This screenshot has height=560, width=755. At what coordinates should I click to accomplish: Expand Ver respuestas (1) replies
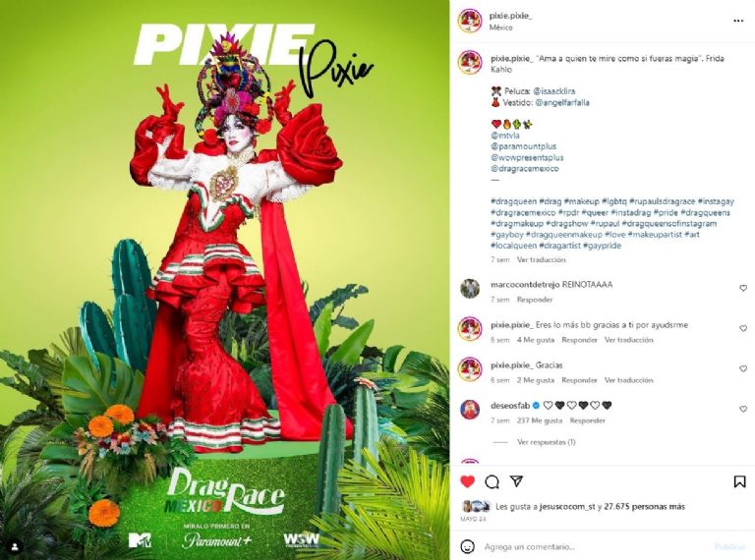point(546,442)
